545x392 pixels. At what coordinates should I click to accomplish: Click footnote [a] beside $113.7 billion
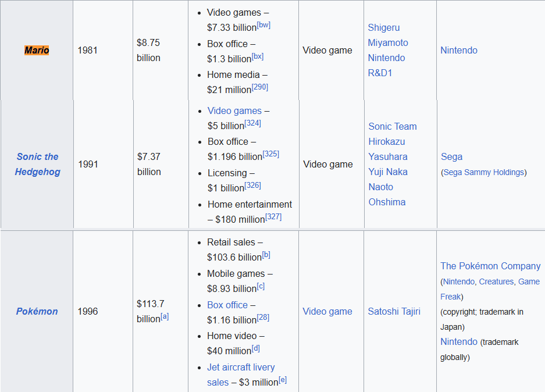pyautogui.click(x=165, y=316)
